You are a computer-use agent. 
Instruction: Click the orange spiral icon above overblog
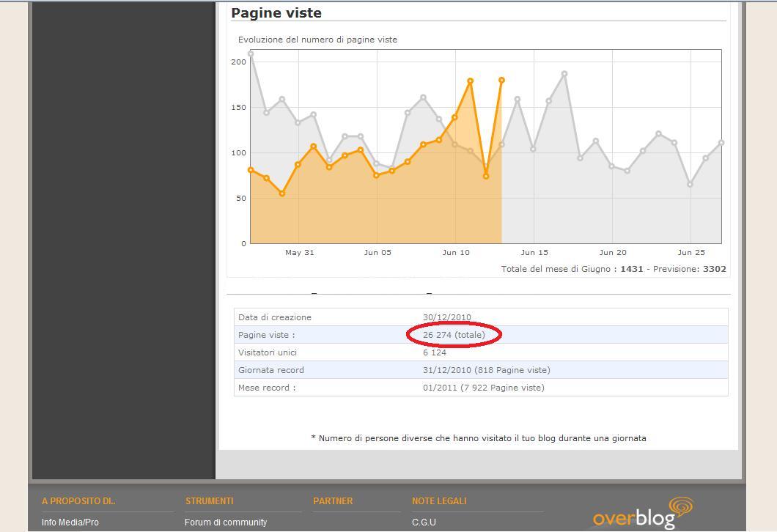click(681, 506)
